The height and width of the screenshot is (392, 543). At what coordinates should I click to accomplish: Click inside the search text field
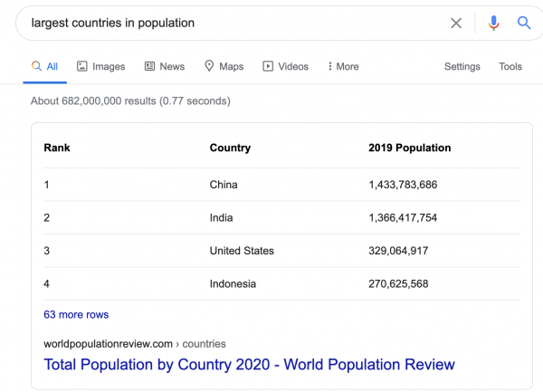pyautogui.click(x=226, y=23)
